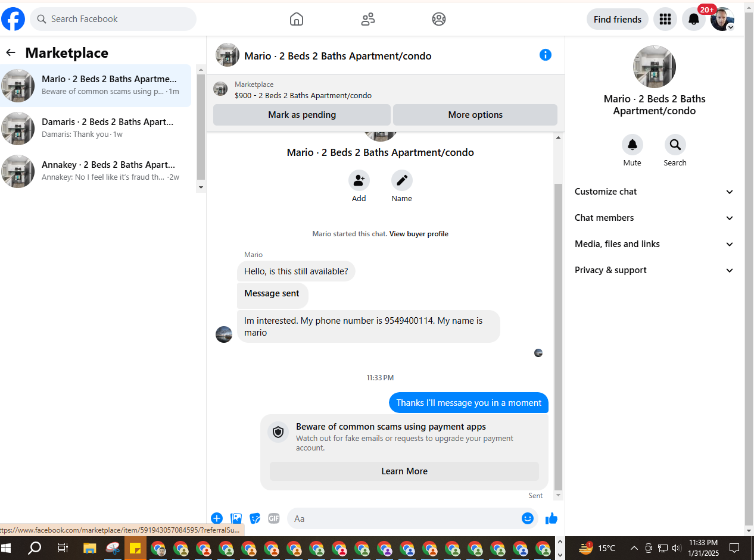Focus the Aa message input box
The width and height of the screenshot is (754, 560).
412,518
